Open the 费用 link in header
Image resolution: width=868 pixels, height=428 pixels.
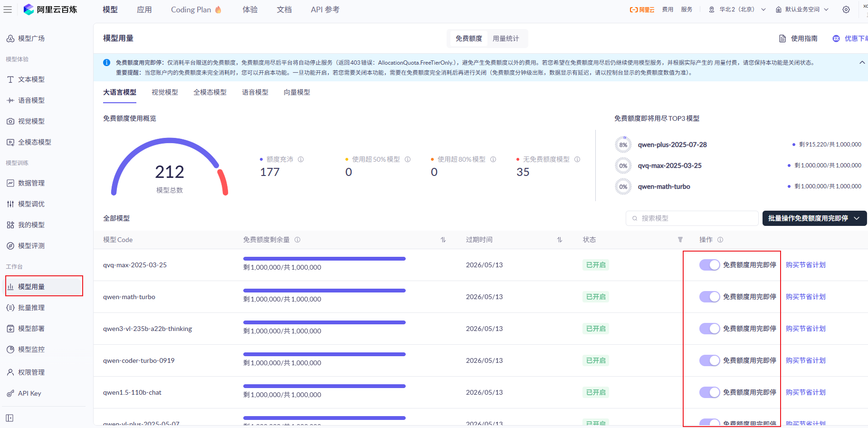(x=668, y=10)
